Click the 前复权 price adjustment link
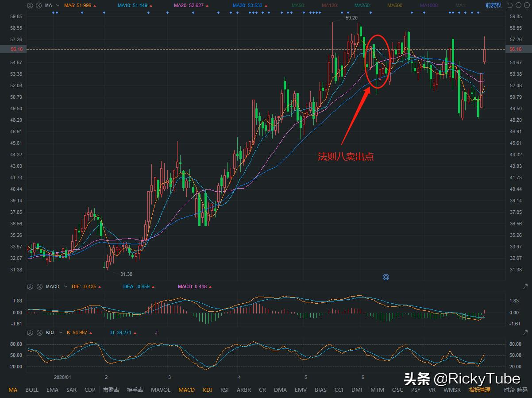The image size is (532, 398). coord(493,5)
